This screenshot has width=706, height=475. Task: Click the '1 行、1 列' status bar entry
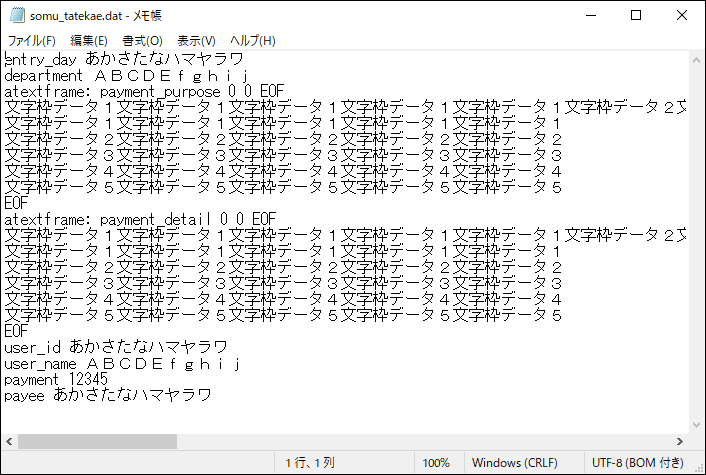(310, 463)
